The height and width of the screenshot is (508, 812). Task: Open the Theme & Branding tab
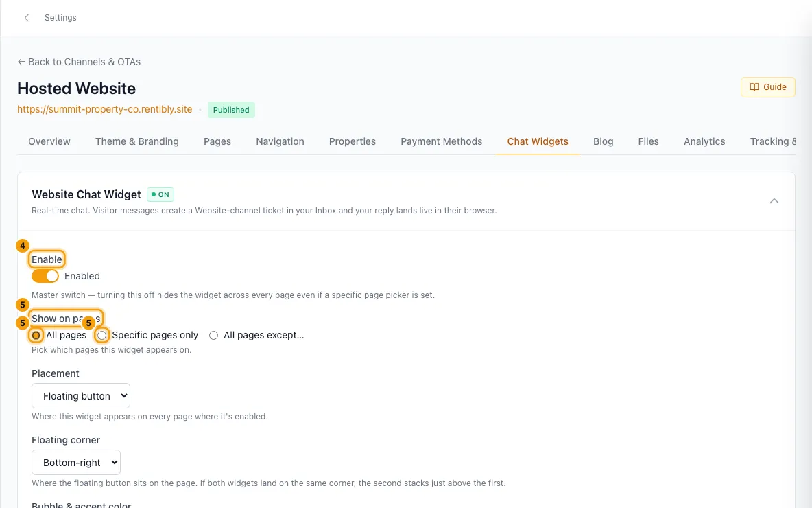point(136,141)
